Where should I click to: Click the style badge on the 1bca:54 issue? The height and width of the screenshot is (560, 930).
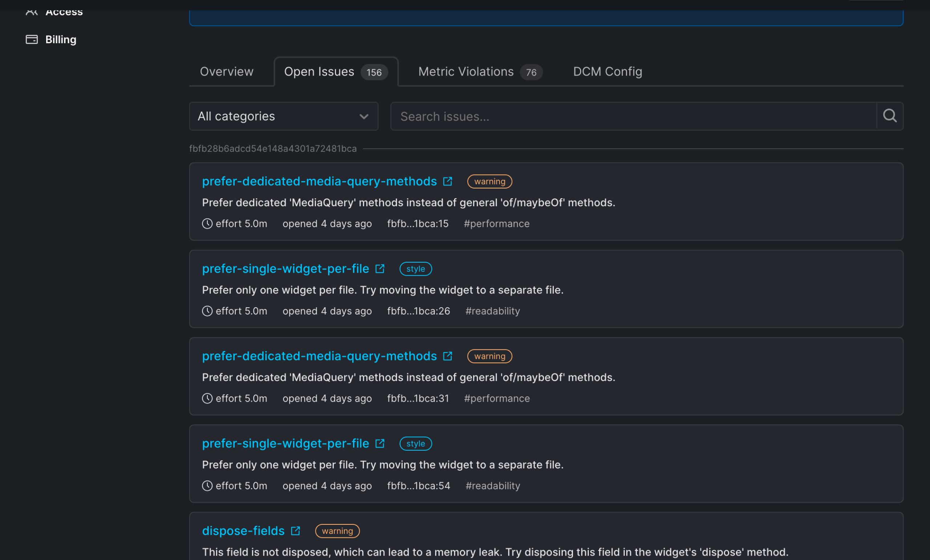point(416,443)
